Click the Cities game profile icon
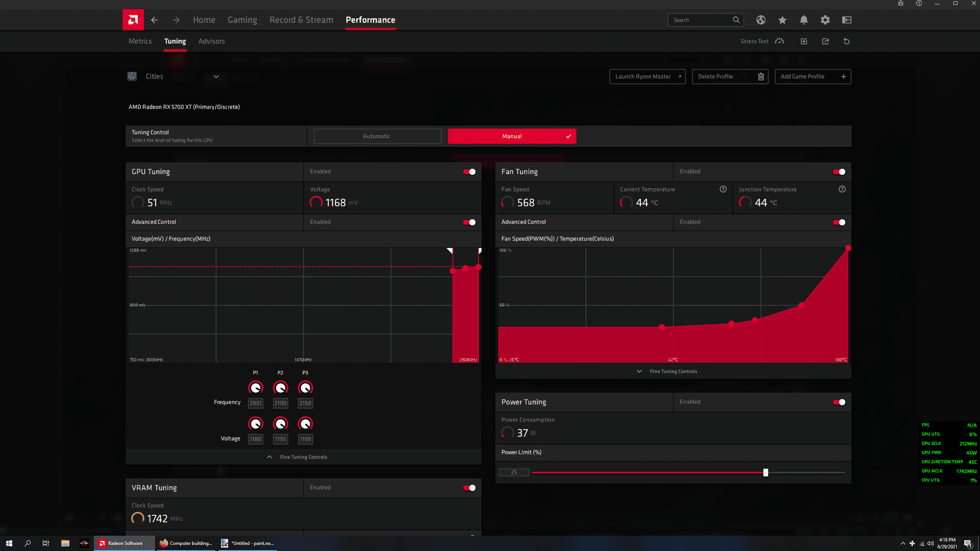980x551 pixels. pyautogui.click(x=132, y=76)
